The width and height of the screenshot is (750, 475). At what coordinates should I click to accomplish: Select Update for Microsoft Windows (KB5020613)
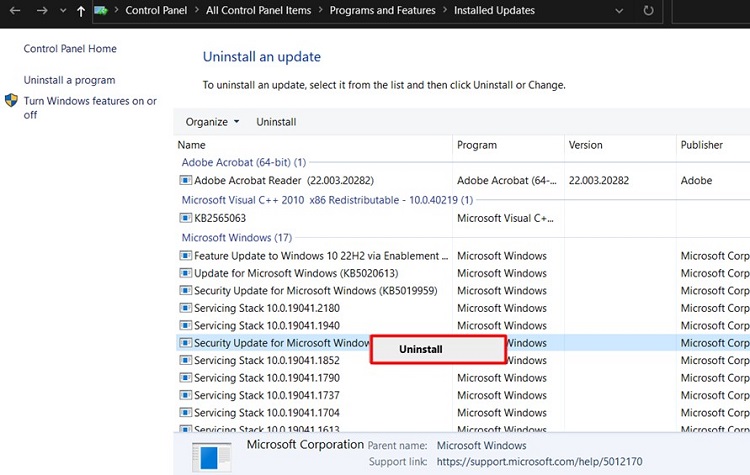(296, 273)
